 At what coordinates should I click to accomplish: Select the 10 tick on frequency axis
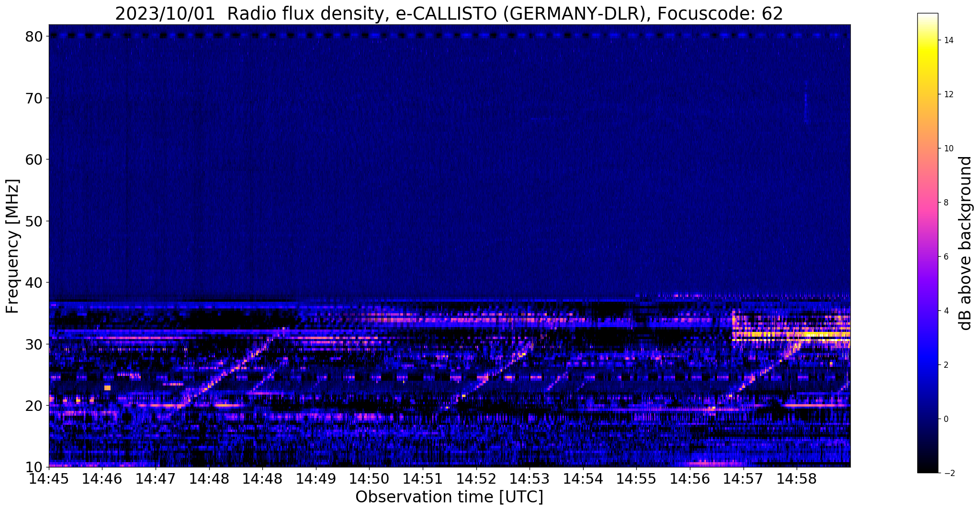[34, 467]
